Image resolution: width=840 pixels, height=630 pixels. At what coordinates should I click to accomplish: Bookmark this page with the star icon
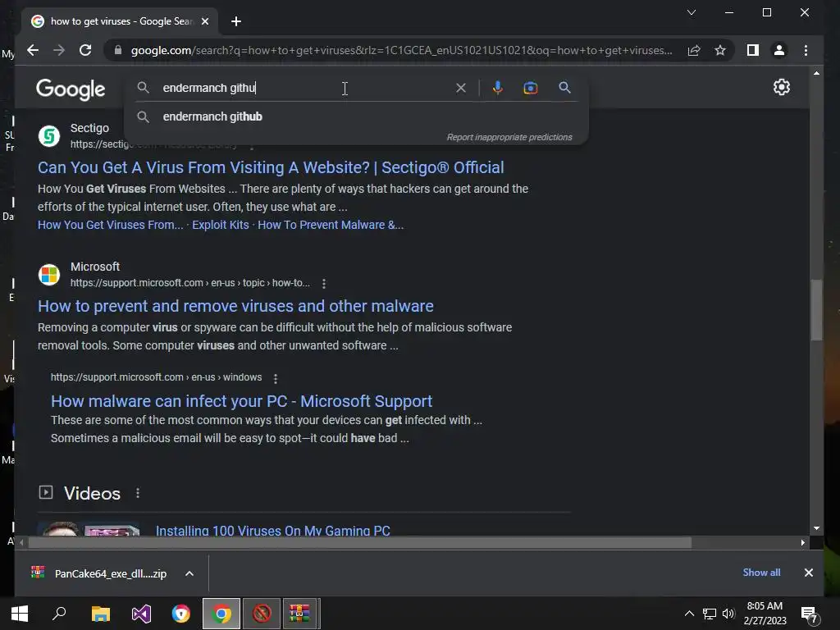coord(720,50)
